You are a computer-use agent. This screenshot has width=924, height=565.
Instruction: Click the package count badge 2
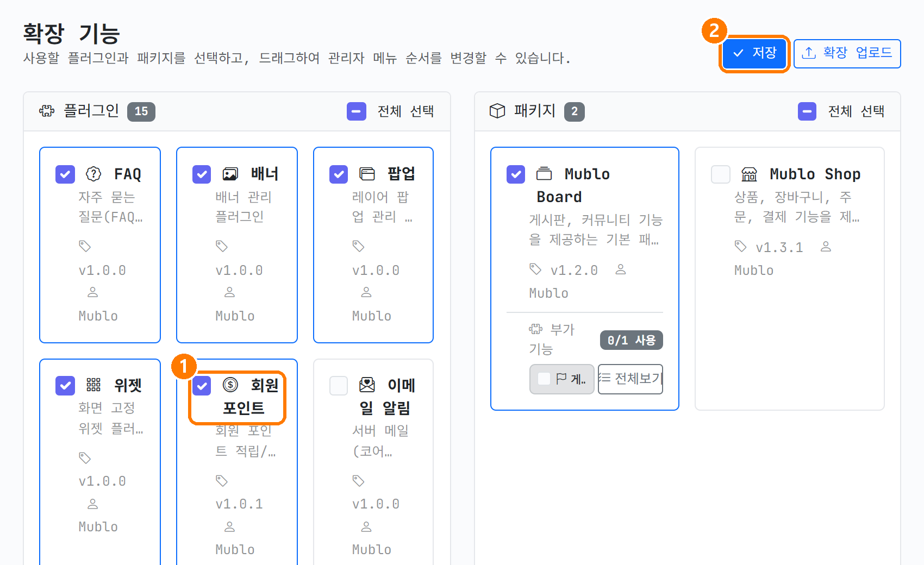pos(575,111)
